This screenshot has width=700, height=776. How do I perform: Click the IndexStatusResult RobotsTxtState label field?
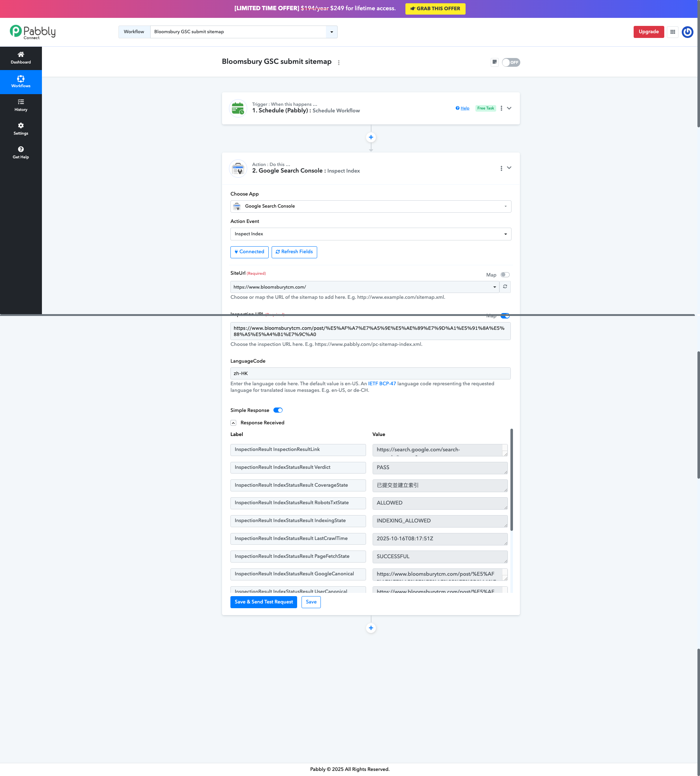tap(298, 503)
